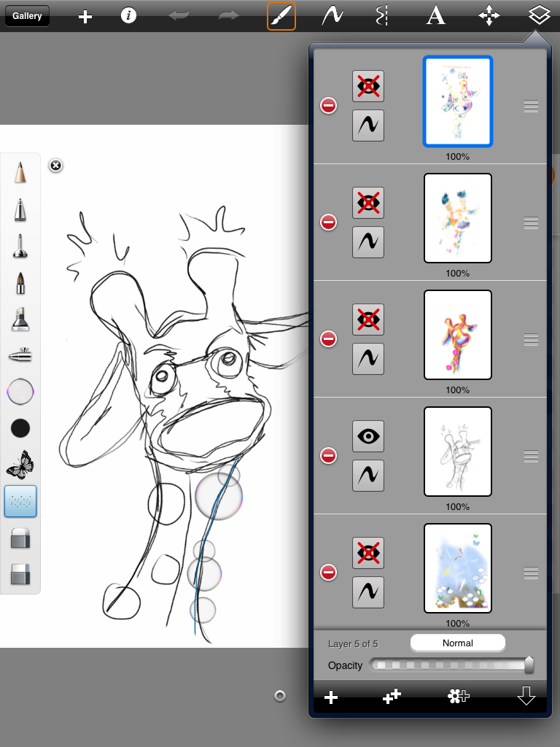Enable the symmetry drawing tool
Viewport: 560px width, 747px height.
click(x=382, y=16)
